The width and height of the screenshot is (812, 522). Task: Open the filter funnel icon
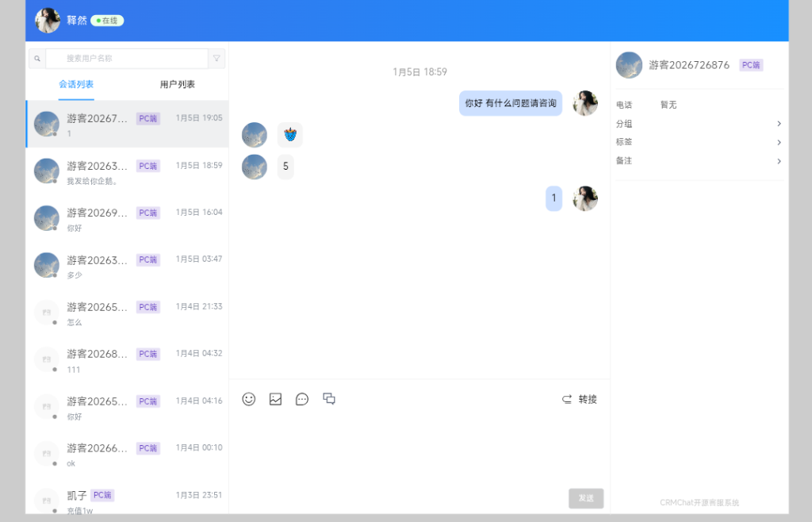217,59
